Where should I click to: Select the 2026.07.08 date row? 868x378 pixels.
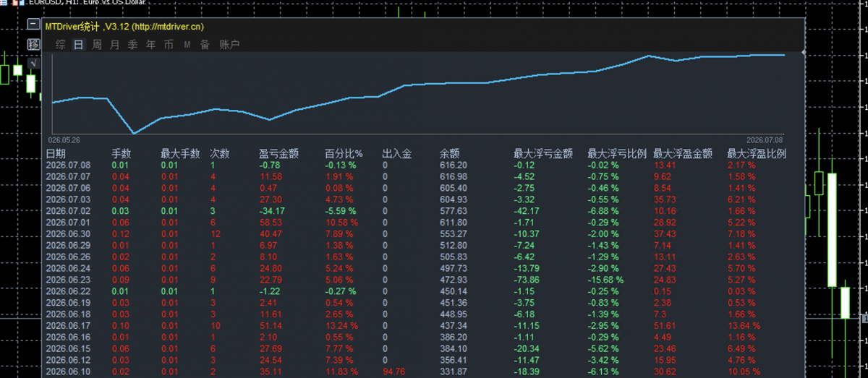click(x=68, y=165)
